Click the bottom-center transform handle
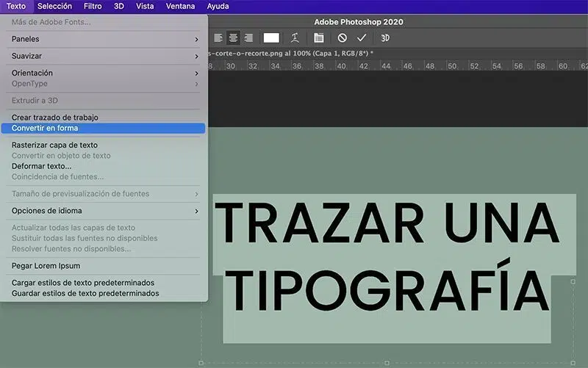Screen dimensions: 588x368 coord(387,363)
